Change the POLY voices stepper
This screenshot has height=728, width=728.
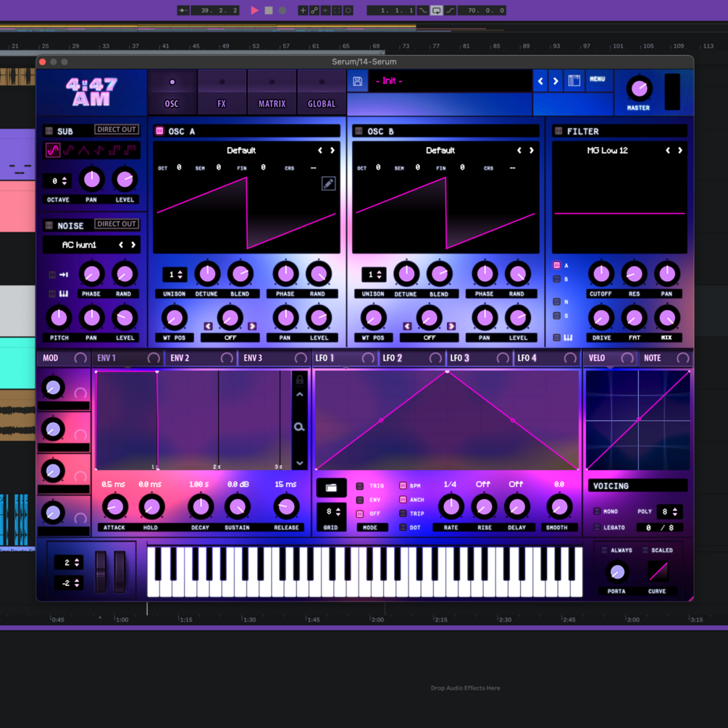click(669, 511)
